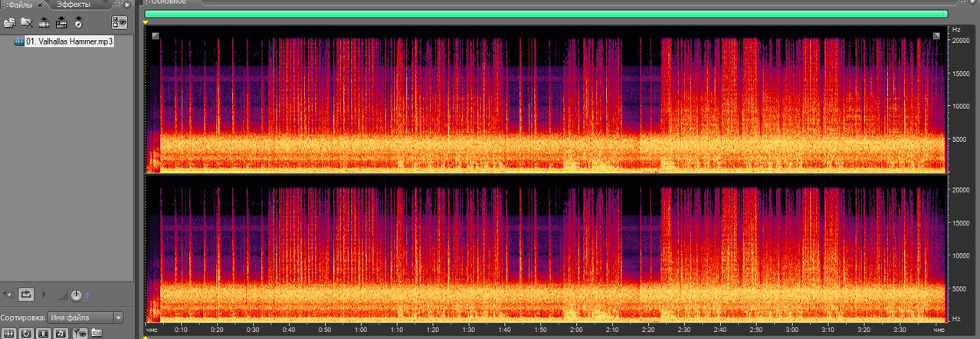
Task: Toggle the loop play button
Action: (27, 294)
